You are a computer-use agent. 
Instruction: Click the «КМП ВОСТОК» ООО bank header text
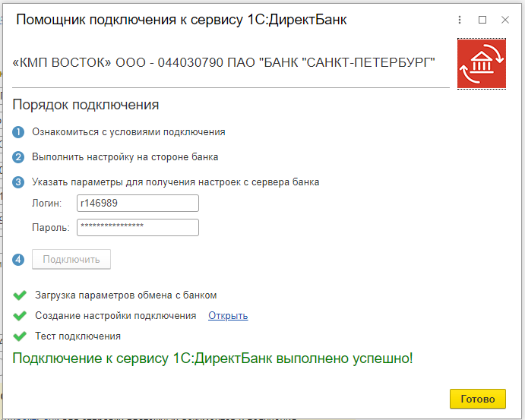(x=223, y=62)
